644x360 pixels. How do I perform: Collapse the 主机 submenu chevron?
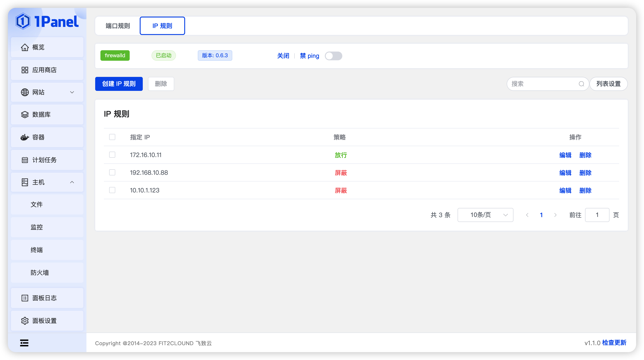72,182
